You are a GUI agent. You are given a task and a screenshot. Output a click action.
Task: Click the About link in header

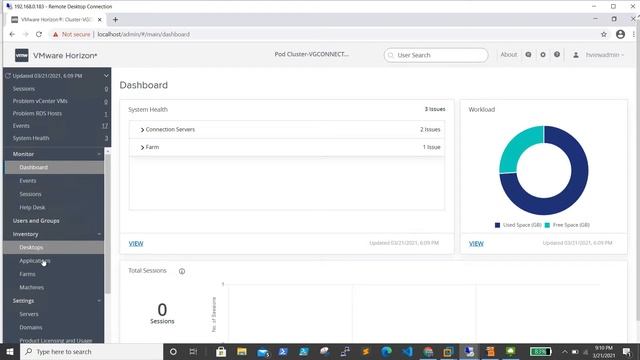coord(509,55)
